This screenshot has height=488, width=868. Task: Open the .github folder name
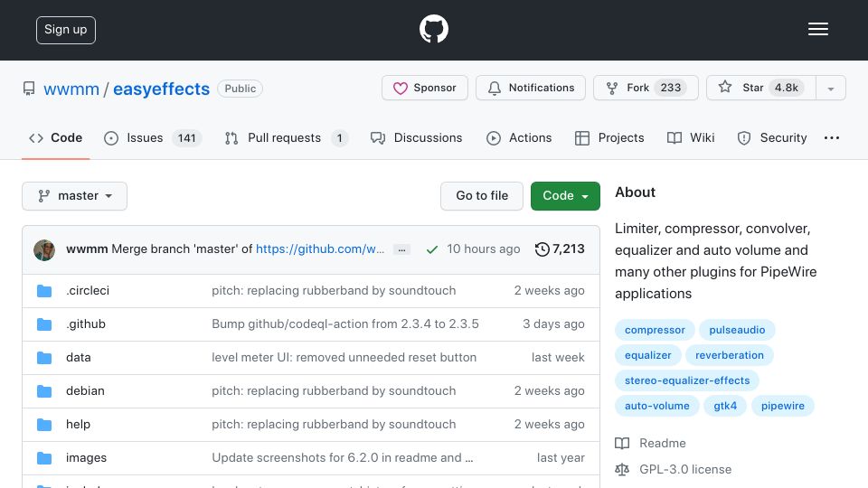85,324
